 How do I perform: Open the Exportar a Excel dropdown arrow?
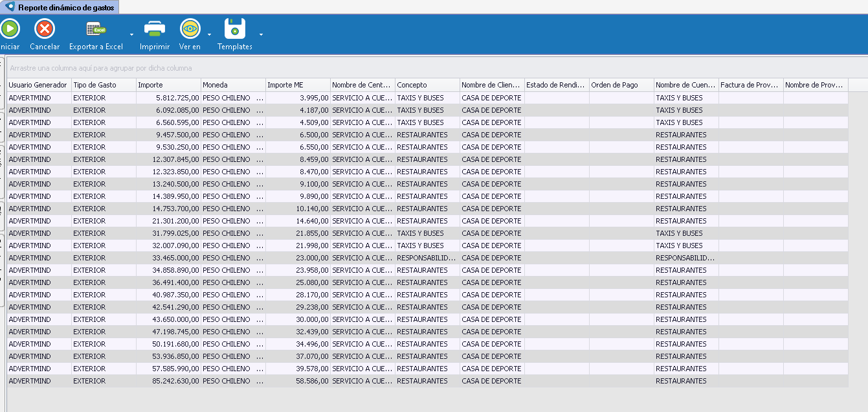pos(131,34)
